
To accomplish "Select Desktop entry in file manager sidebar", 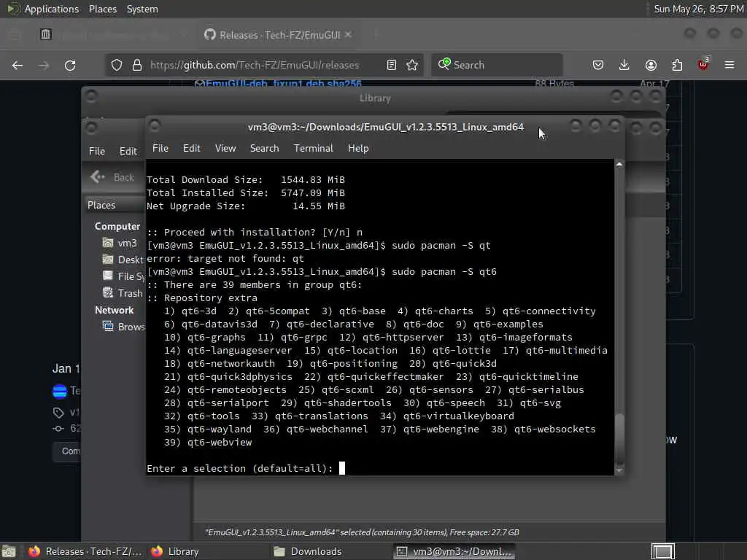I will pyautogui.click(x=123, y=260).
